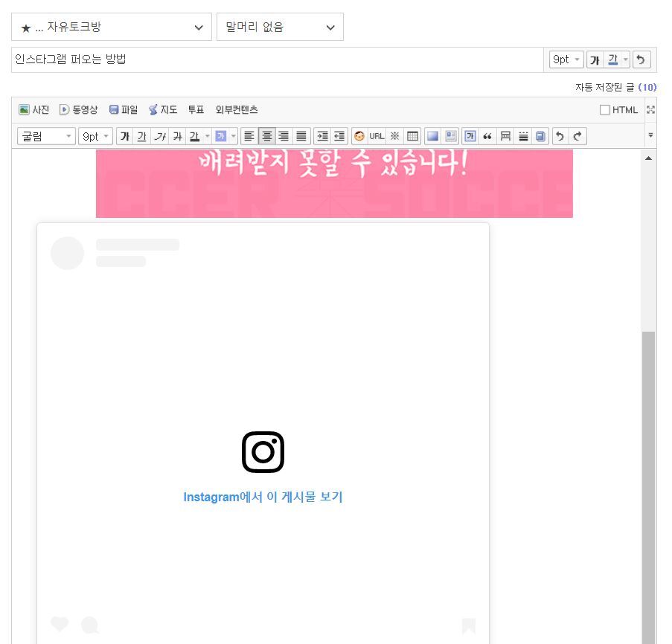
Task: Click the blue page icon before undo
Action: click(540, 137)
